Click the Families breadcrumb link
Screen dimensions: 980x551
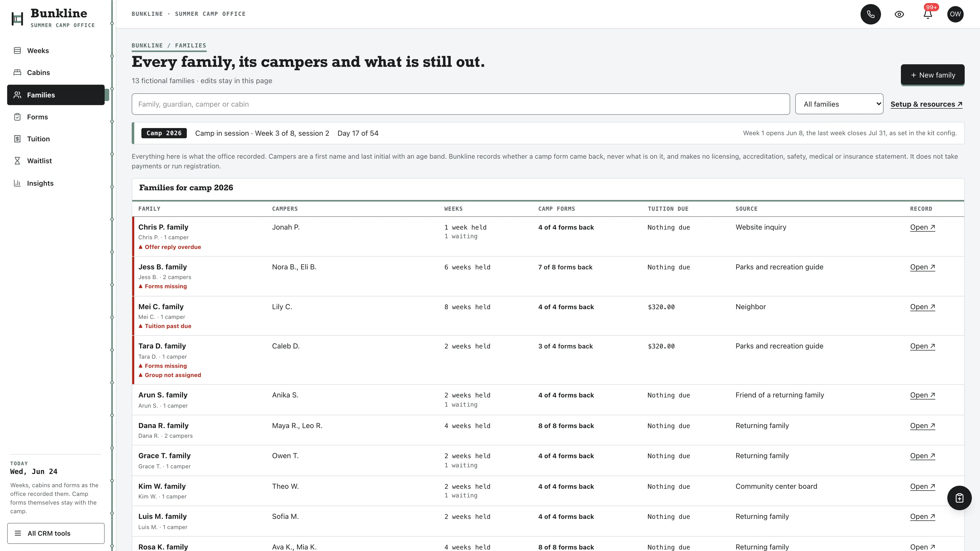coord(191,46)
